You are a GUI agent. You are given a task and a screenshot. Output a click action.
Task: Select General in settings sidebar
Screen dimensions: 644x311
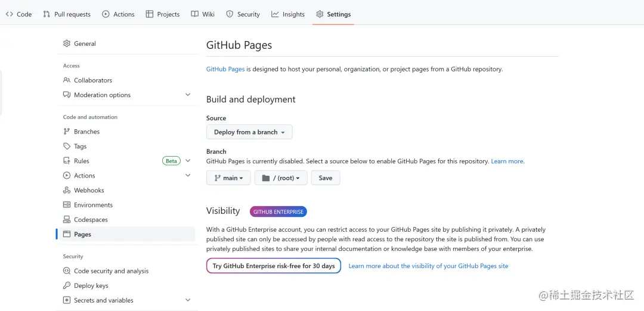(x=128, y=43)
